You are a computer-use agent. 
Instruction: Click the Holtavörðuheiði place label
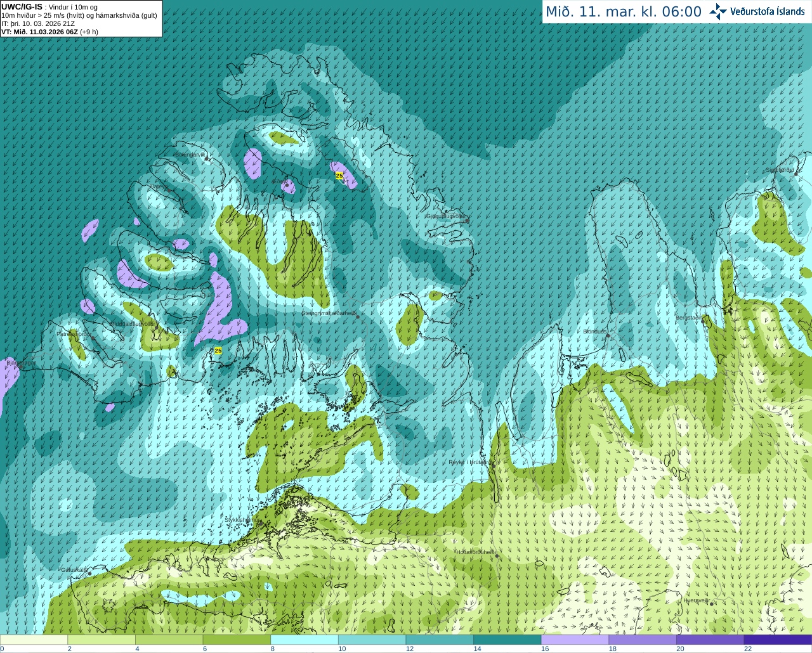[x=475, y=552]
